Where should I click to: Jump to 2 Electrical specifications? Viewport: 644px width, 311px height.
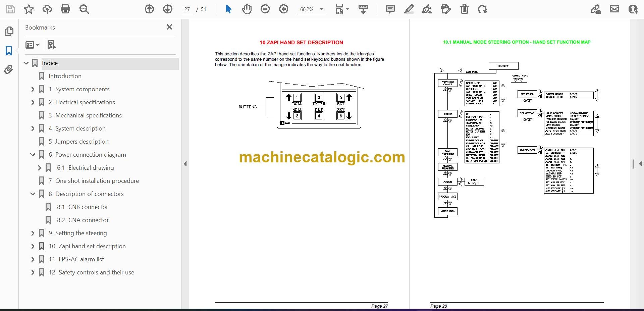[82, 102]
